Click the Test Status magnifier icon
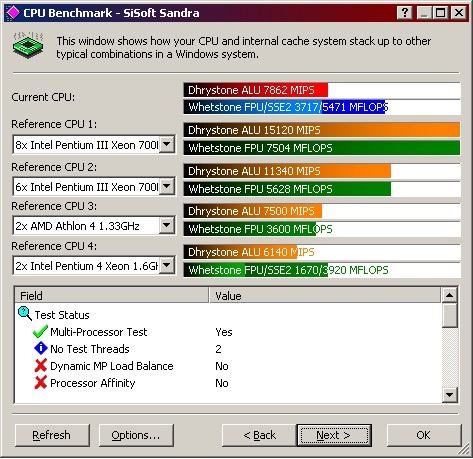This screenshot has width=473, height=459. tap(25, 314)
